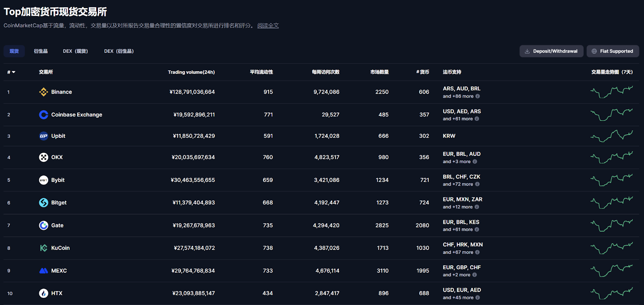The image size is (644, 305).
Task: Open HTX's 7-day volume sparkline chart
Action: coord(611,293)
